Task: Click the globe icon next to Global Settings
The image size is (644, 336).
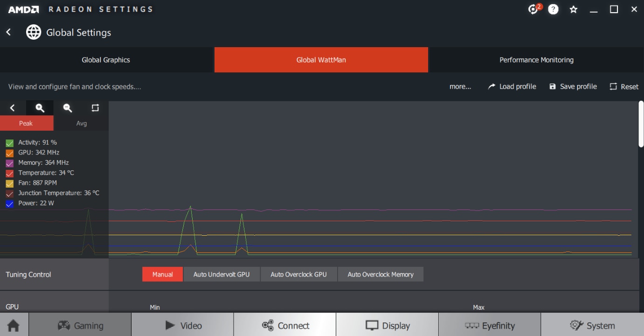Action: point(34,32)
